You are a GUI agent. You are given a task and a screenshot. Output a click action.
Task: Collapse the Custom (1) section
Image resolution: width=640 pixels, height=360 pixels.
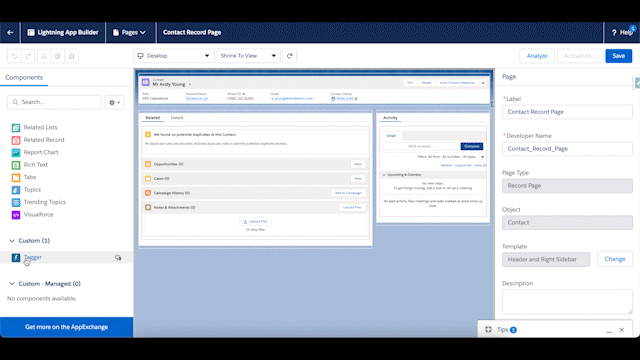(12, 241)
